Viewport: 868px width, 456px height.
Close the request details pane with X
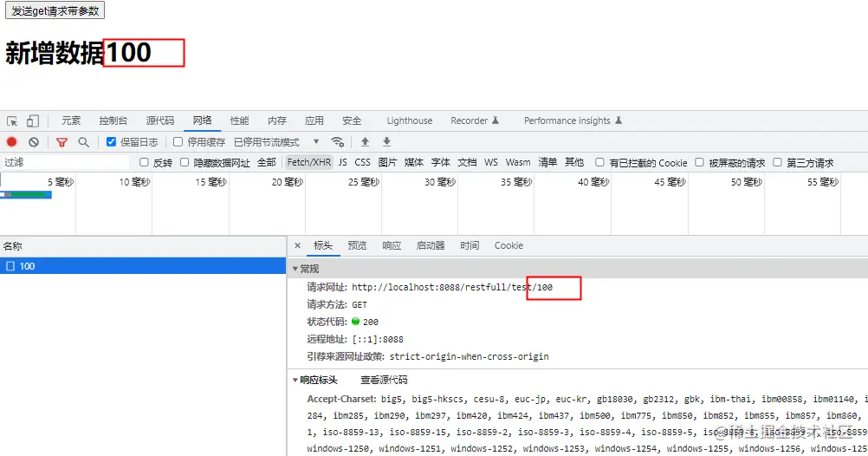point(297,245)
